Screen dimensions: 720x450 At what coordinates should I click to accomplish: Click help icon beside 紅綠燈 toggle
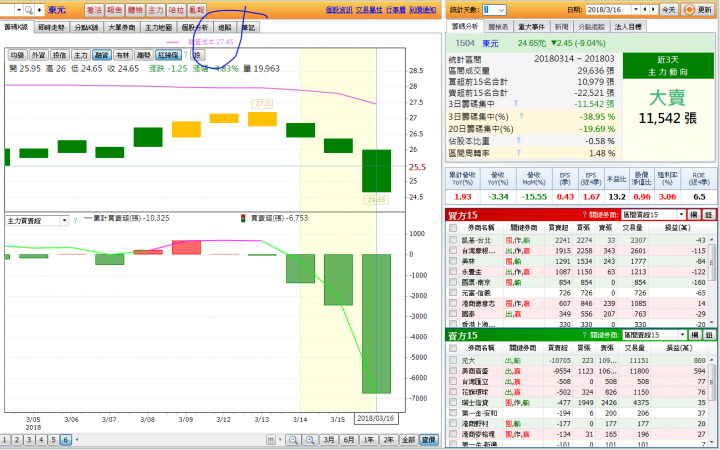tap(186, 55)
